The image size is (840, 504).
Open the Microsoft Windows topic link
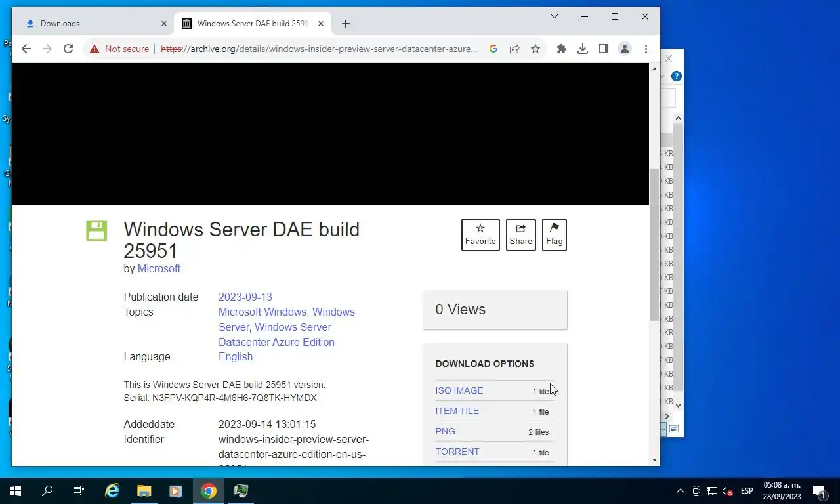[x=262, y=312]
